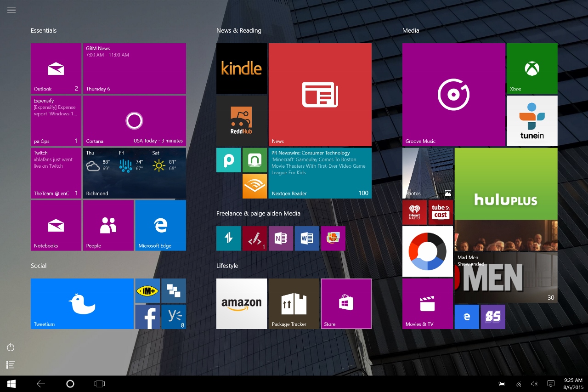Image resolution: width=588 pixels, height=392 pixels.
Task: Select the Freelance & paige aiden Media heading
Action: click(x=258, y=213)
